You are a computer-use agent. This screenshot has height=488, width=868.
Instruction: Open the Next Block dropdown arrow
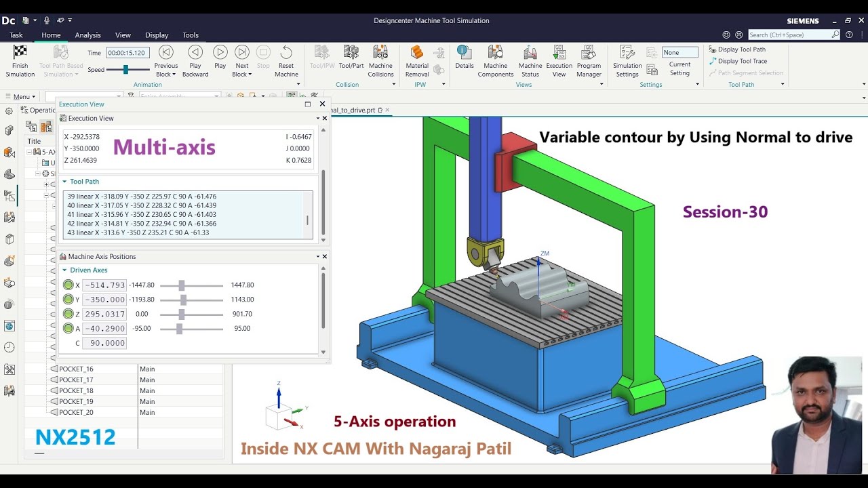[250, 75]
